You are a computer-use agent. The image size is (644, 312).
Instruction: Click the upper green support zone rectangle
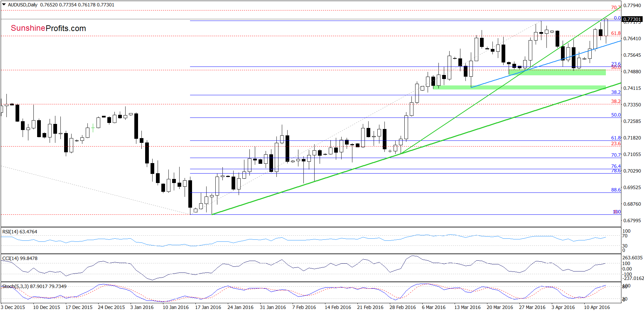pyautogui.click(x=557, y=72)
